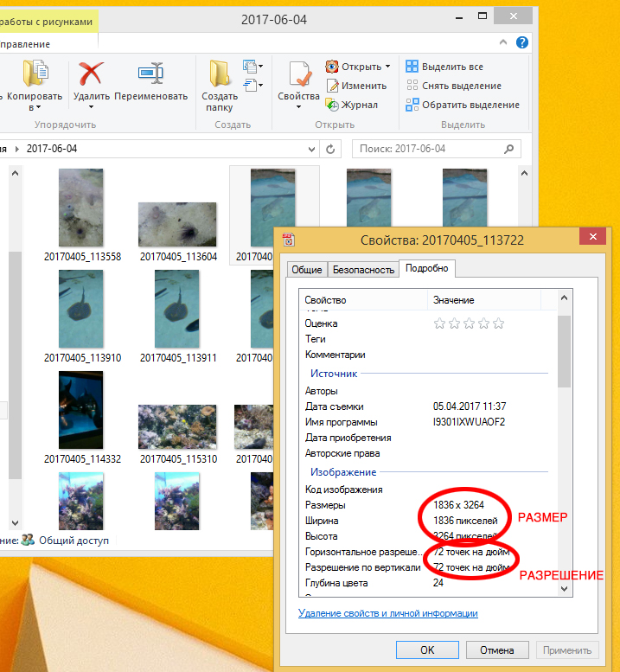Image resolution: width=620 pixels, height=672 pixels.
Task: Expand the Open (Открыть) dropdown arrow
Action: pos(387,67)
